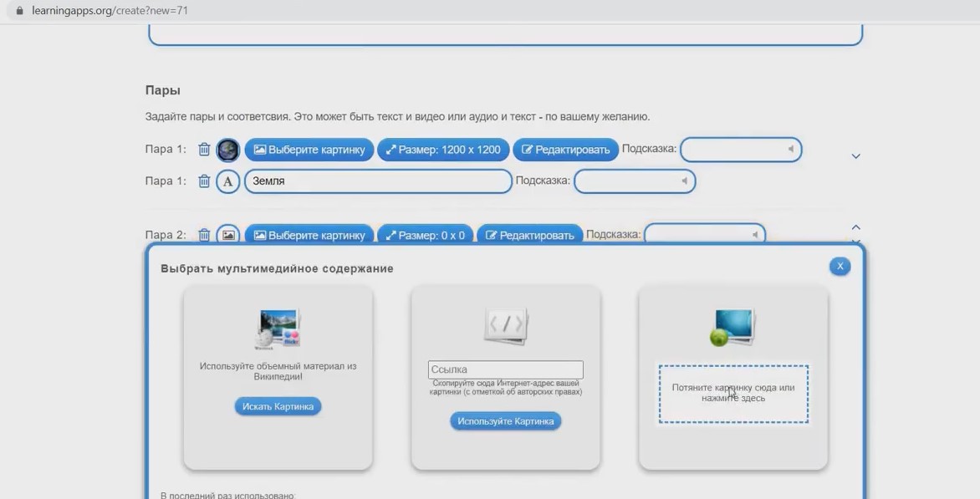Image resolution: width=980 pixels, height=499 pixels.
Task: Click the 'Используйте Картинка' button
Action: 505,421
